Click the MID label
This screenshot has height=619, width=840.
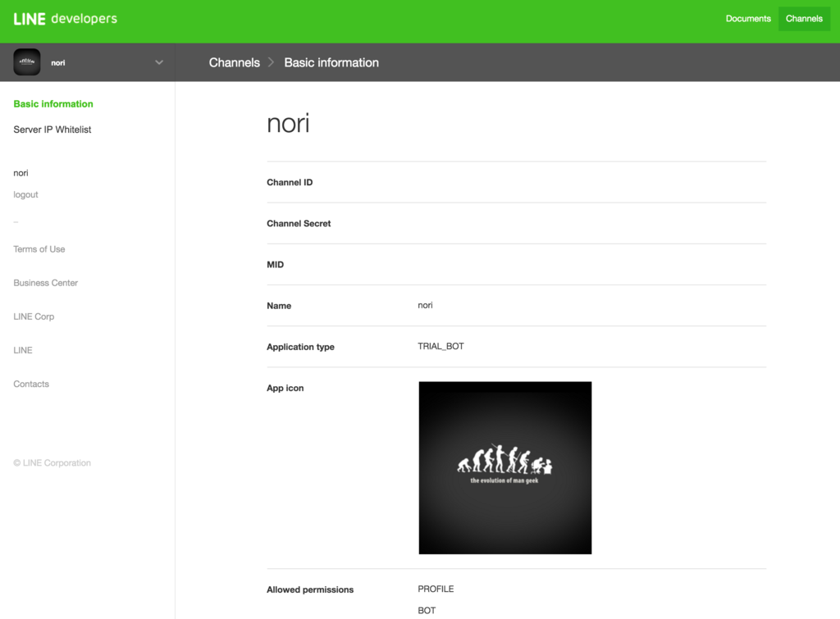tap(276, 265)
